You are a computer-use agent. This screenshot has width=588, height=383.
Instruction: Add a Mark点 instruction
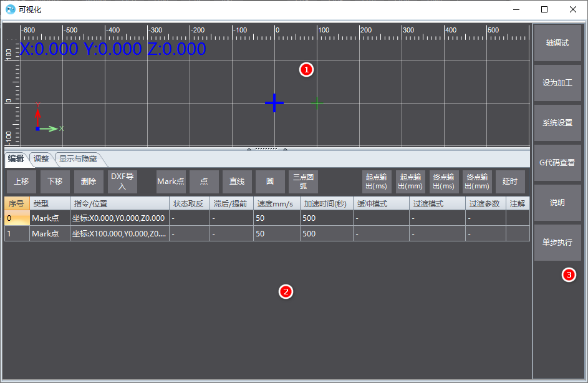tap(171, 182)
